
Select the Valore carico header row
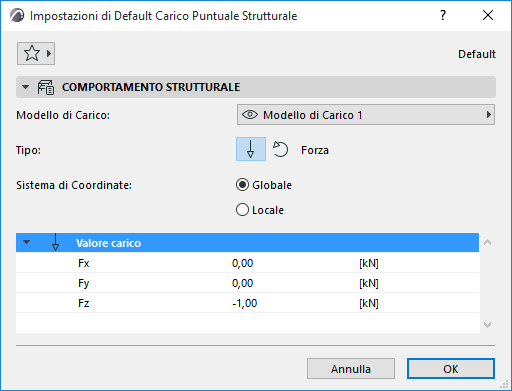tap(247, 242)
